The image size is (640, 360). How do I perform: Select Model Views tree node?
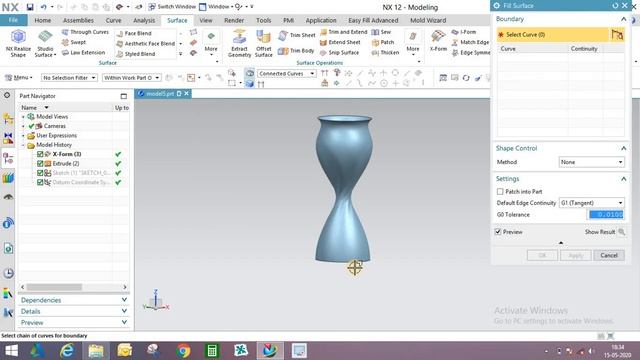click(x=52, y=117)
